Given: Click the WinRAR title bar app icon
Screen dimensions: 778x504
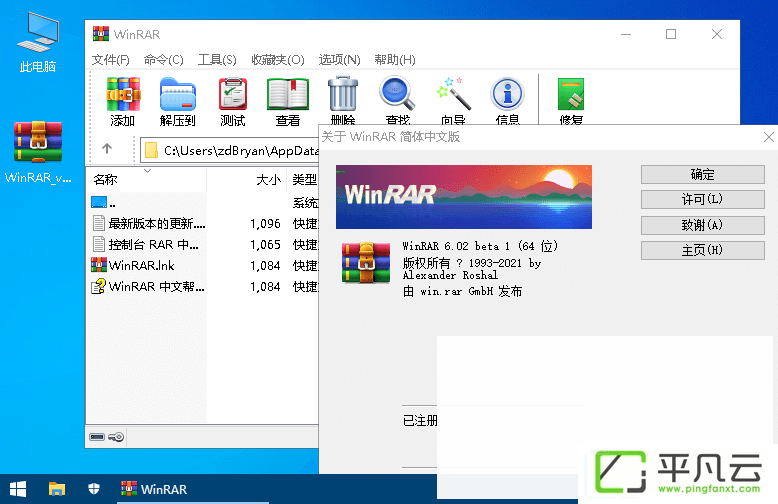Looking at the screenshot, I should click(x=101, y=34).
